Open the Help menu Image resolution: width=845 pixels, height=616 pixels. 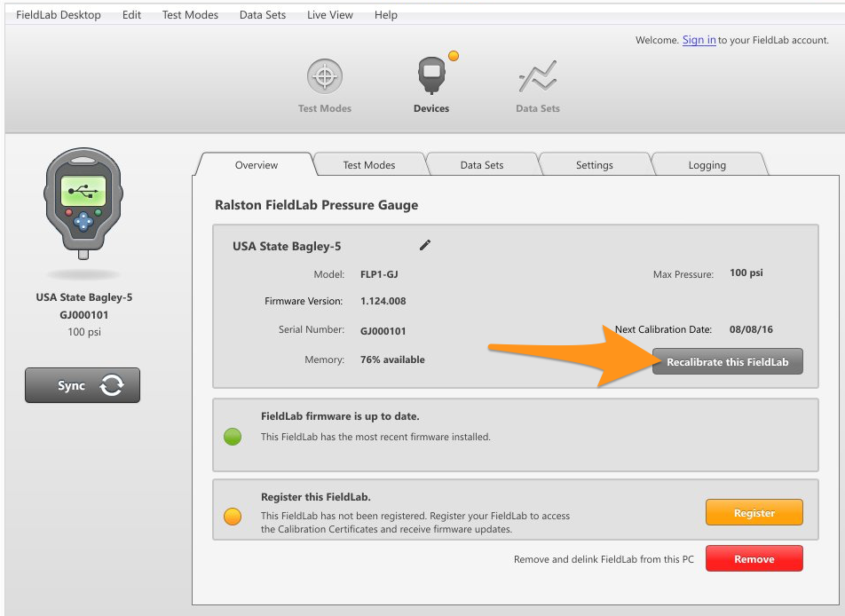coord(386,15)
